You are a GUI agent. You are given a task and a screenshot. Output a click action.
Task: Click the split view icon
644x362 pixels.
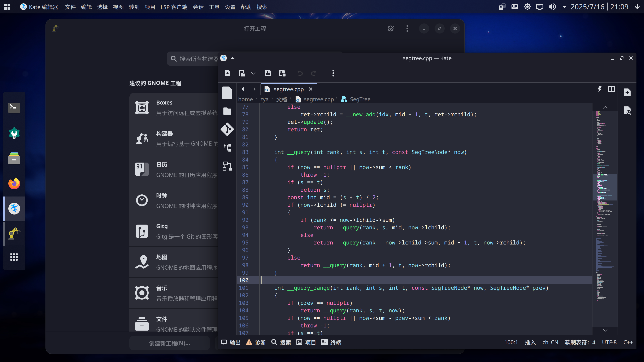[612, 89]
